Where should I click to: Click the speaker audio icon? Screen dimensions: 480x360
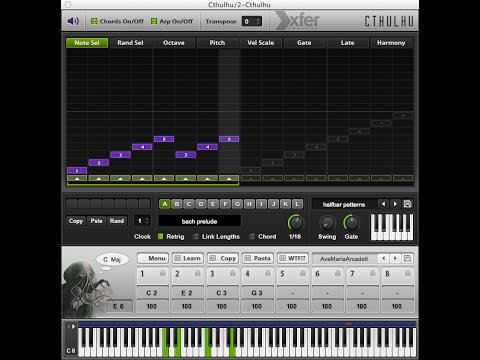pos(73,21)
